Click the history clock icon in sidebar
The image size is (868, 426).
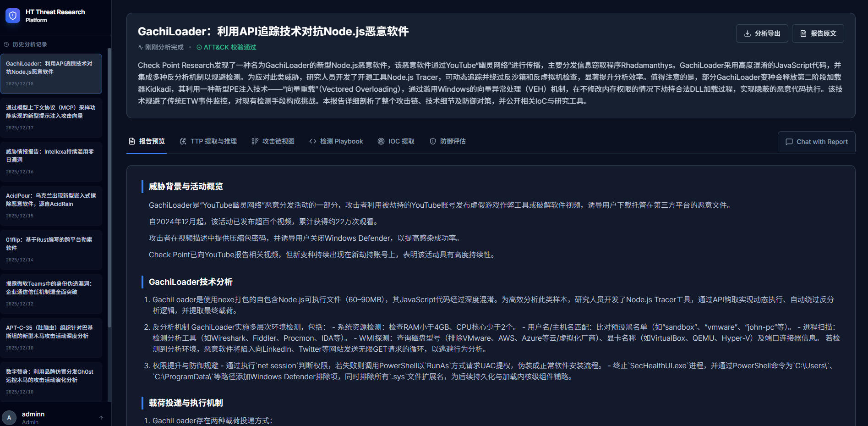point(6,44)
